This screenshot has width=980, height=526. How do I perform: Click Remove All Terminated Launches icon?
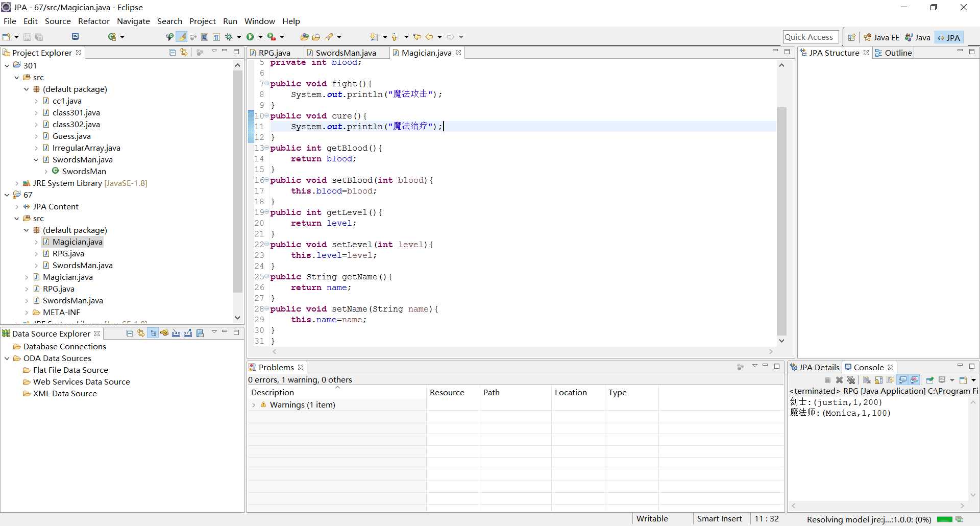click(851, 380)
